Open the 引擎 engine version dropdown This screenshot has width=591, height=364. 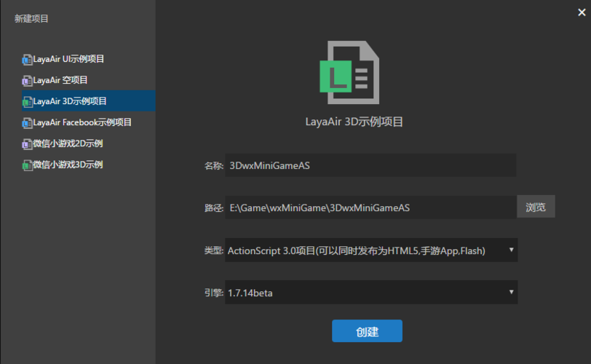coord(371,293)
